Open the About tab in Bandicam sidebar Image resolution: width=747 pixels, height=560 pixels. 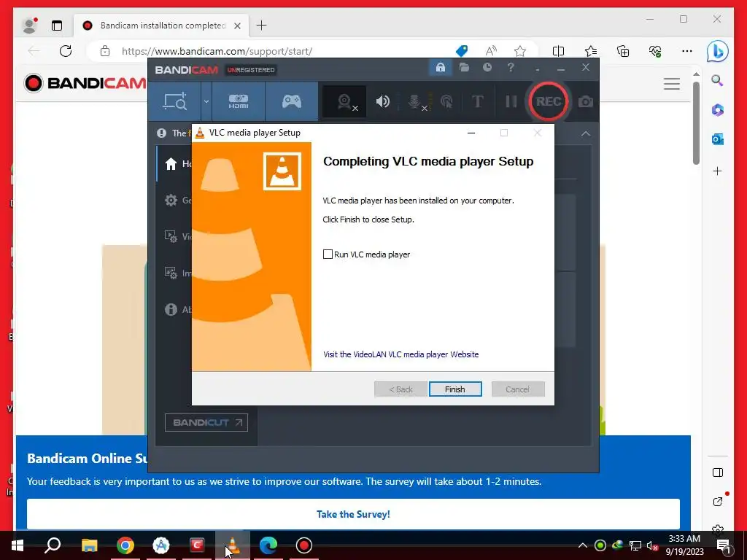[x=174, y=309]
